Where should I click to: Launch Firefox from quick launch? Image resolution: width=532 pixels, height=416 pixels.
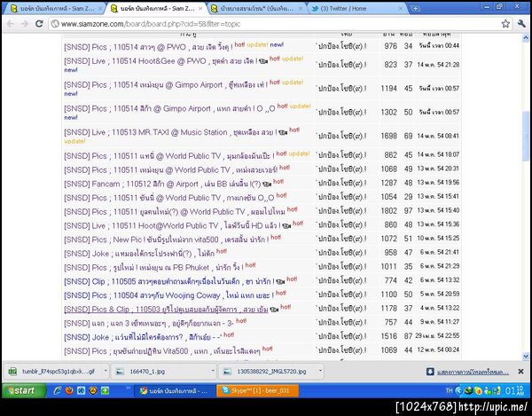(69, 390)
